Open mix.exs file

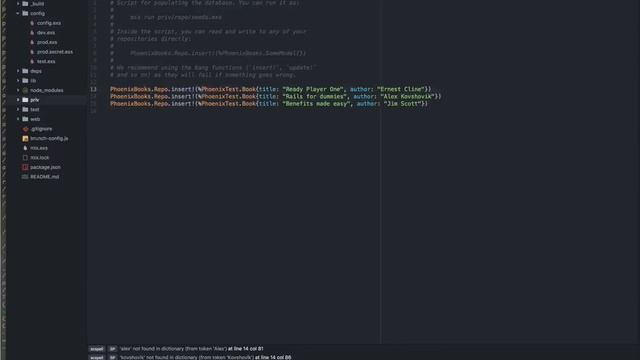coord(39,148)
